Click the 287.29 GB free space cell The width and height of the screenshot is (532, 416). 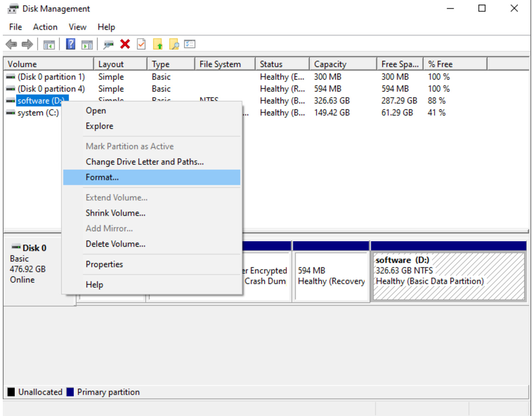(399, 101)
